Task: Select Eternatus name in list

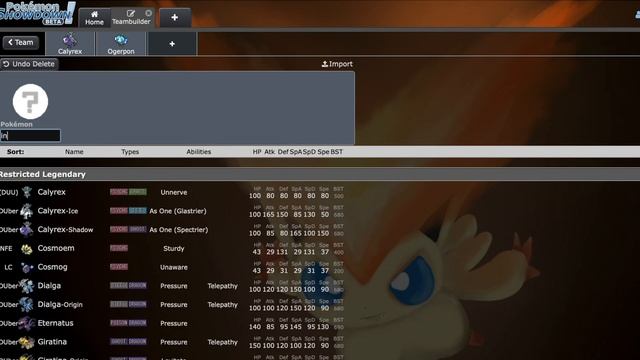Action: pos(56,323)
